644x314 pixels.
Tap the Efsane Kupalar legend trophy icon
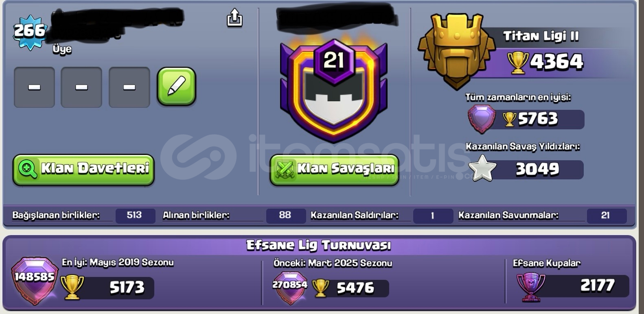[x=531, y=287]
